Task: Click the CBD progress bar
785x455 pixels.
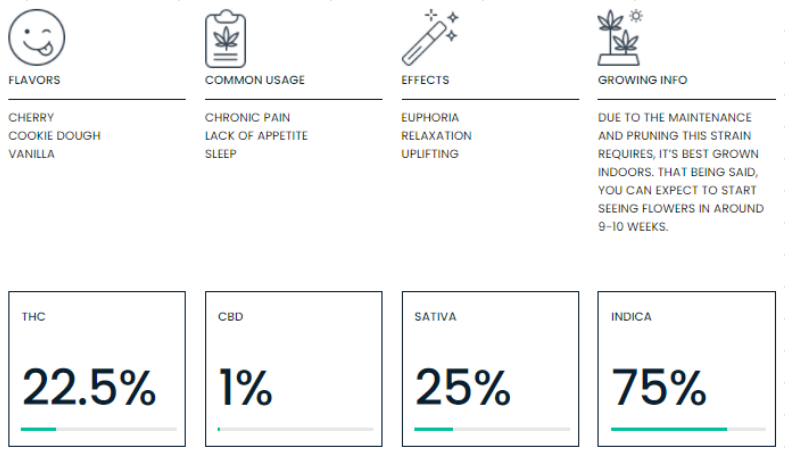Action: [295, 429]
